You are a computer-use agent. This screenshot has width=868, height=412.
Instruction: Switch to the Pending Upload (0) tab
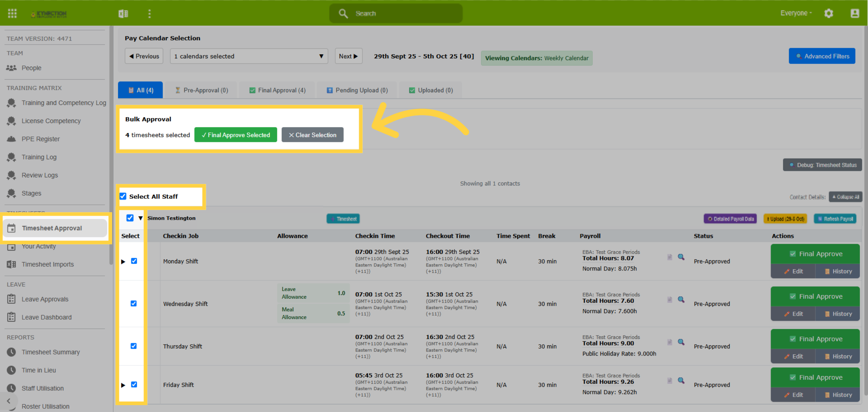(x=357, y=90)
